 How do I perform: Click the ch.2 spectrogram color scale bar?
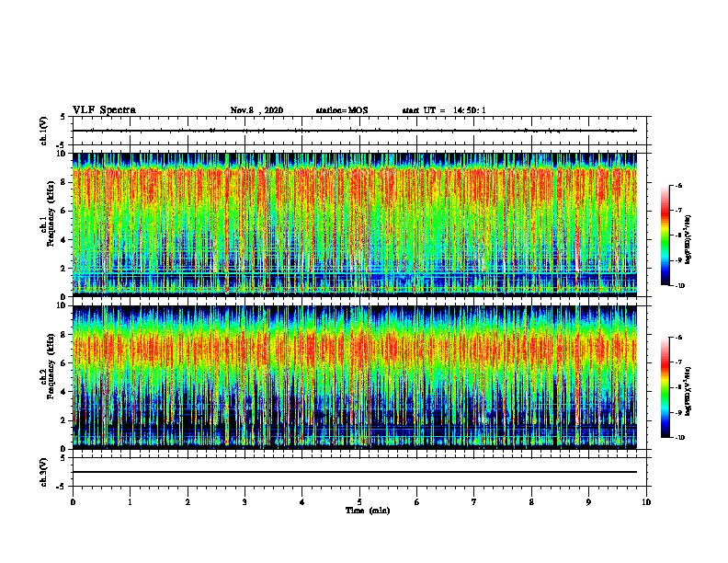665,387
